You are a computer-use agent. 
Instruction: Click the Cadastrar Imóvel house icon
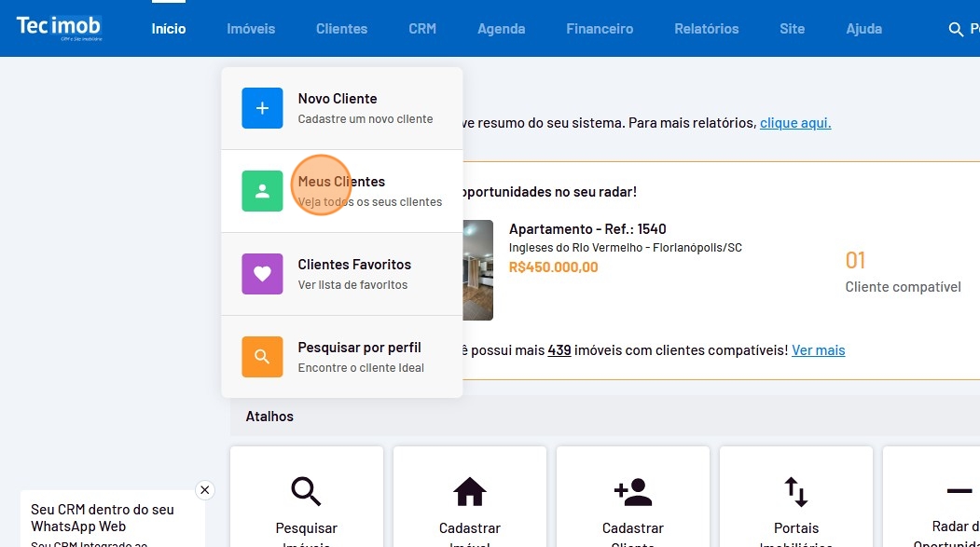click(x=469, y=491)
